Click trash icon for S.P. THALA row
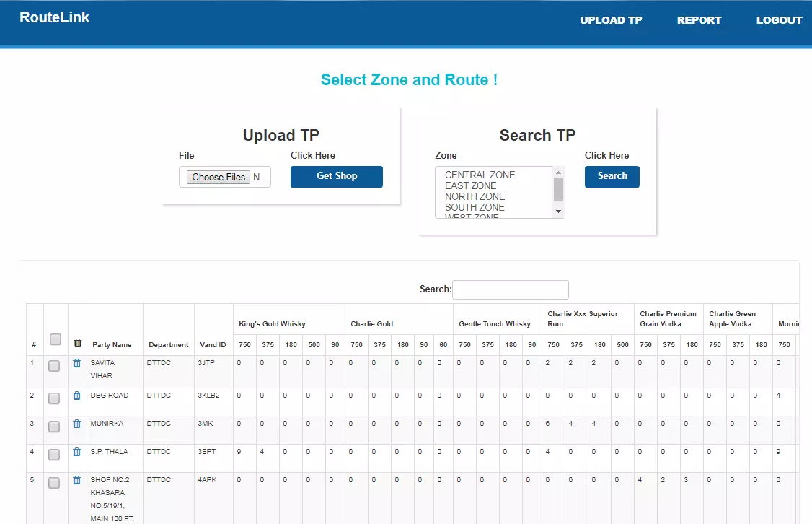Image resolution: width=812 pixels, height=524 pixels. coord(77,452)
